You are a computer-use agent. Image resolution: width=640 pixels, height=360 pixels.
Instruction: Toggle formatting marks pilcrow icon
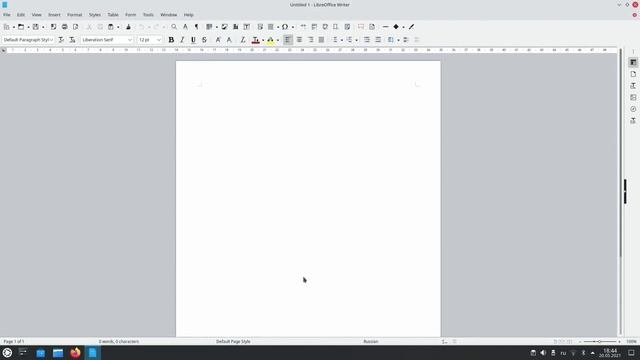tap(196, 27)
